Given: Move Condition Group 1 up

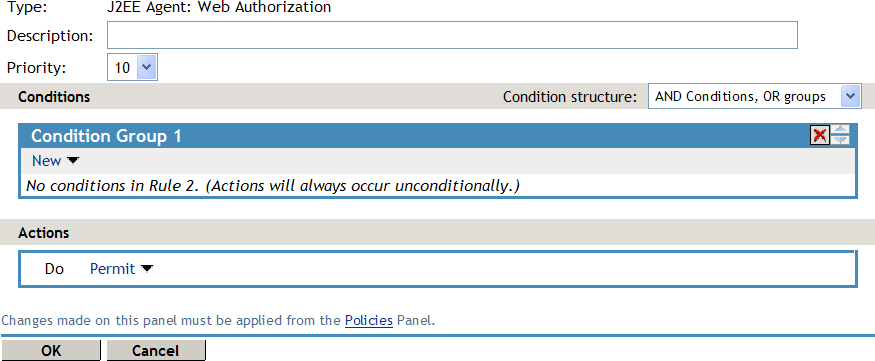Looking at the screenshot, I should click(x=840, y=131).
